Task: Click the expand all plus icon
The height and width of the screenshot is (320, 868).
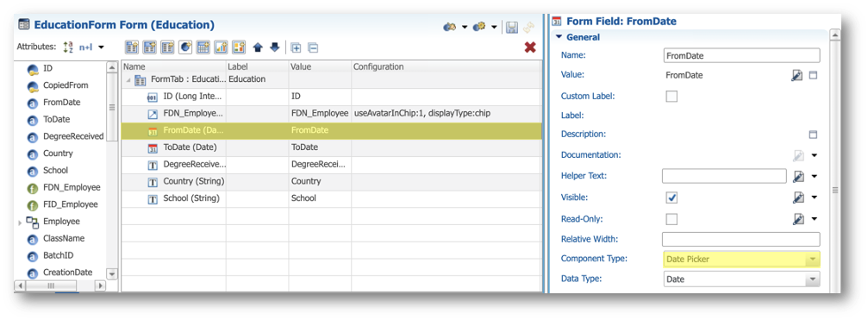Action: [x=297, y=47]
